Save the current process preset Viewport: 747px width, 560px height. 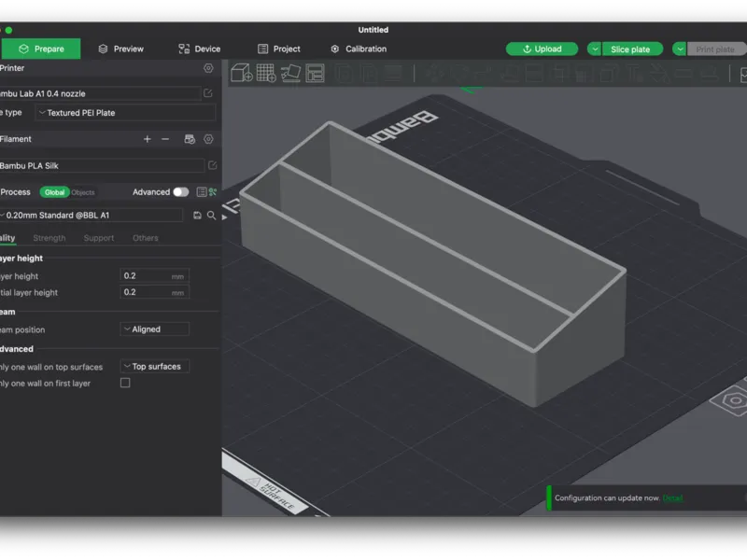pyautogui.click(x=197, y=216)
